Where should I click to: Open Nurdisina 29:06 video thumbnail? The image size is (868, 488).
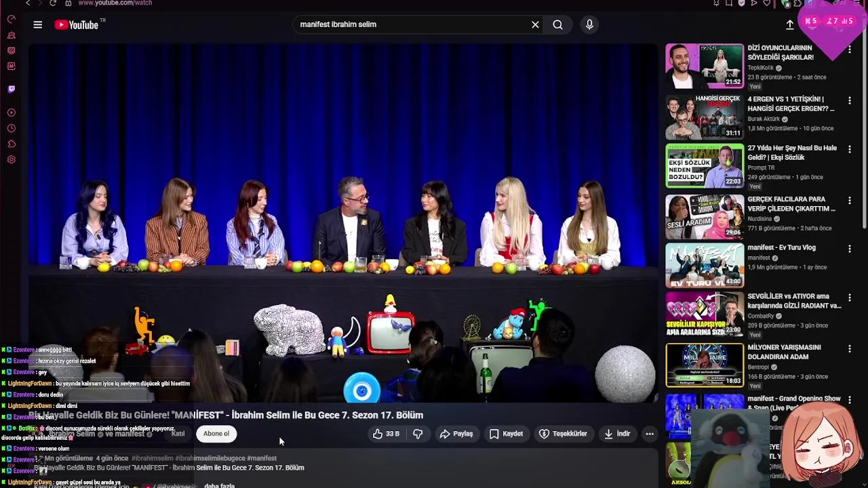click(705, 217)
